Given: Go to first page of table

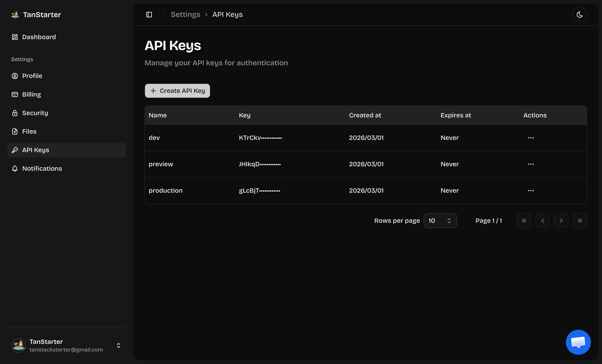Looking at the screenshot, I should (524, 221).
